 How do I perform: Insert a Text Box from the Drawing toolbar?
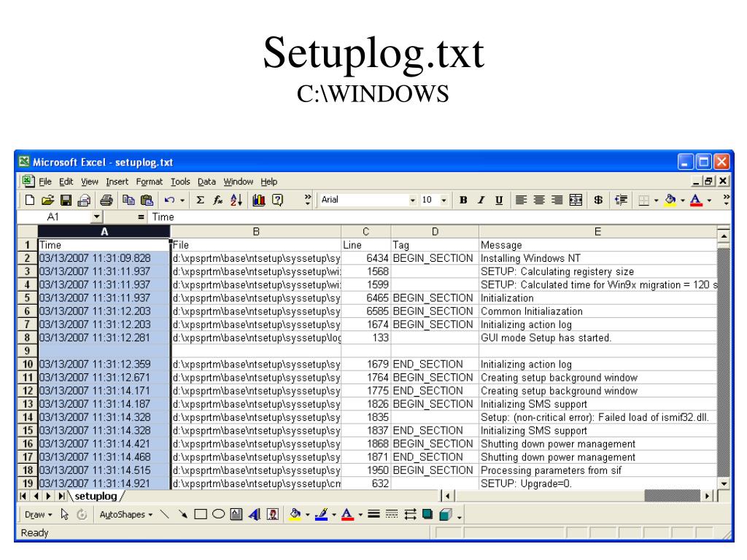point(236,514)
